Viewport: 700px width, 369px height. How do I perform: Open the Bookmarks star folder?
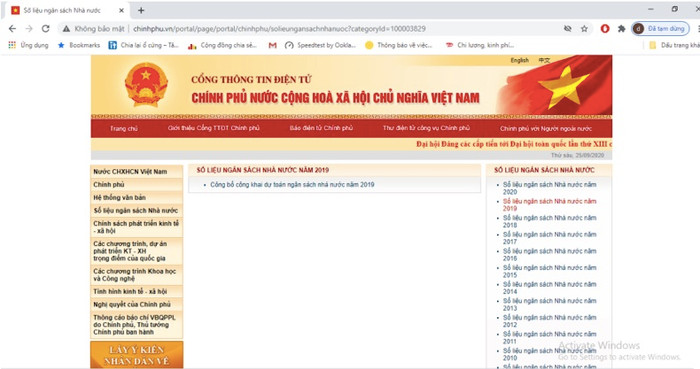(x=79, y=45)
